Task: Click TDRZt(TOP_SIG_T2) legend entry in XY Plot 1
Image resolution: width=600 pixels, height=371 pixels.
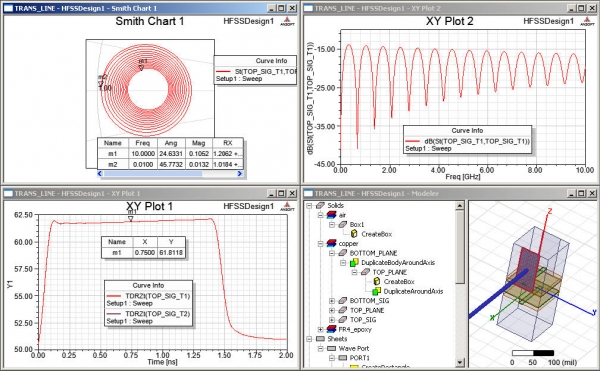Action: click(x=148, y=314)
